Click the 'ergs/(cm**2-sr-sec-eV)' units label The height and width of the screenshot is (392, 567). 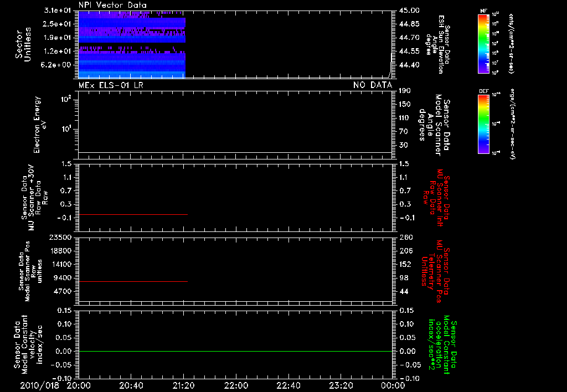coord(512,124)
